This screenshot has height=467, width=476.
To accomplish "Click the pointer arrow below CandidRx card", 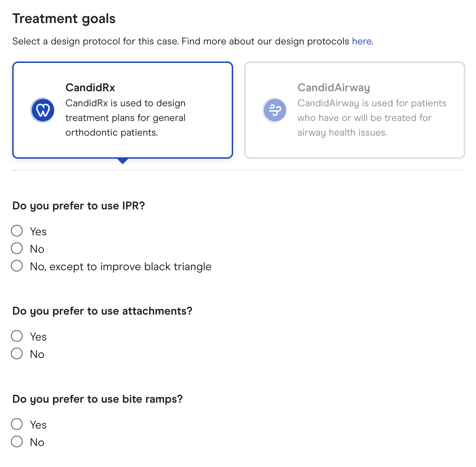I will [123, 161].
